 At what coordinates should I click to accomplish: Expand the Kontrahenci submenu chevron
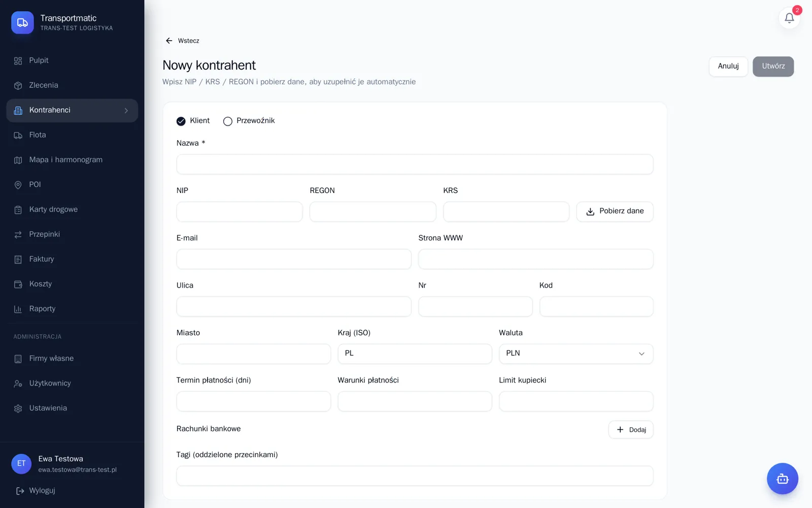pyautogui.click(x=126, y=111)
